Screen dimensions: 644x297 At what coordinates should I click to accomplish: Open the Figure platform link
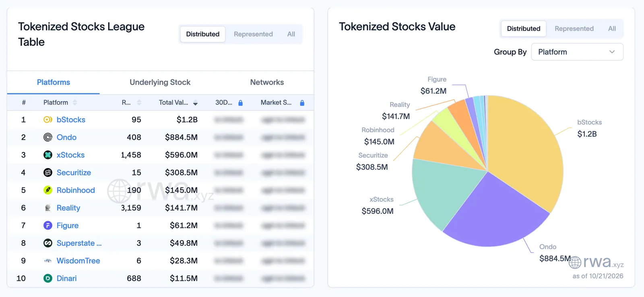click(68, 226)
